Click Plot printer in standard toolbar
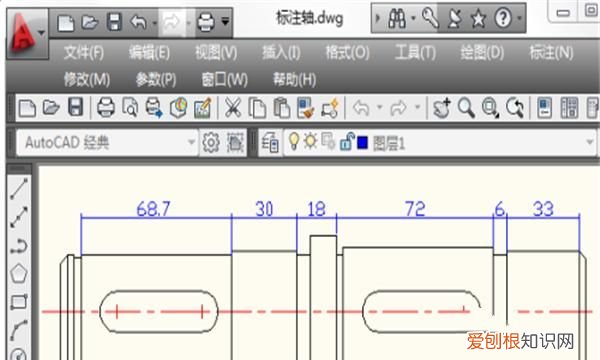Viewport: 600px width, 360px height. point(106,108)
